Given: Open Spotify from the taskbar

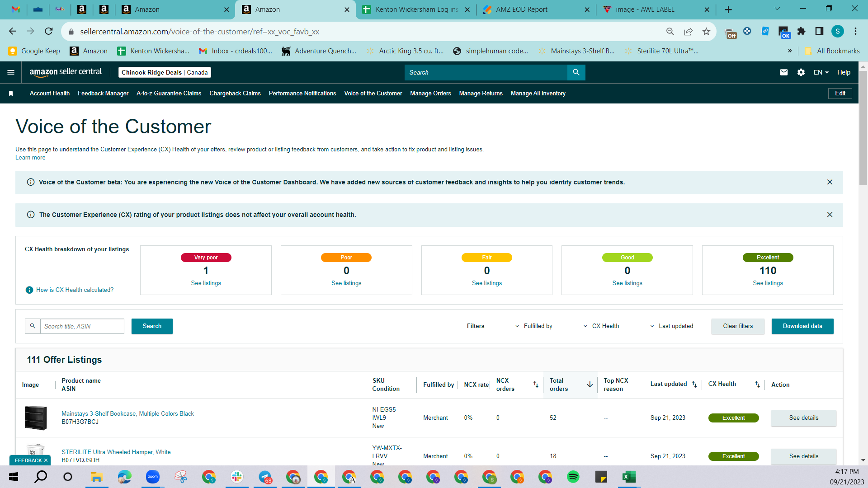Looking at the screenshot, I should pyautogui.click(x=573, y=477).
